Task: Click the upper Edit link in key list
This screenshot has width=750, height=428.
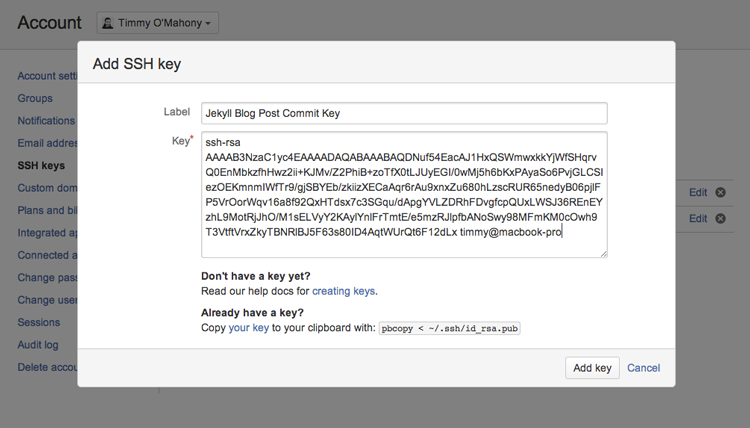Action: tap(698, 192)
